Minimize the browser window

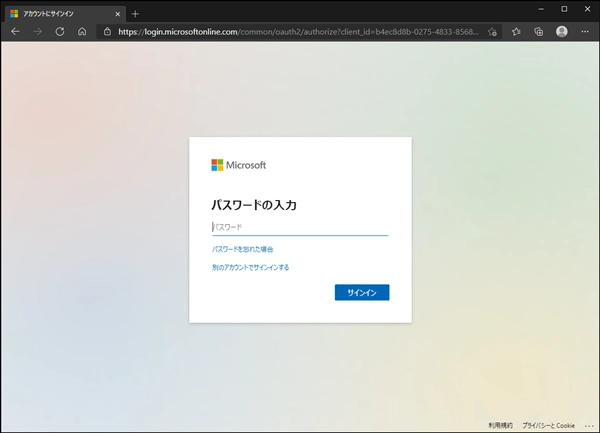541,9
